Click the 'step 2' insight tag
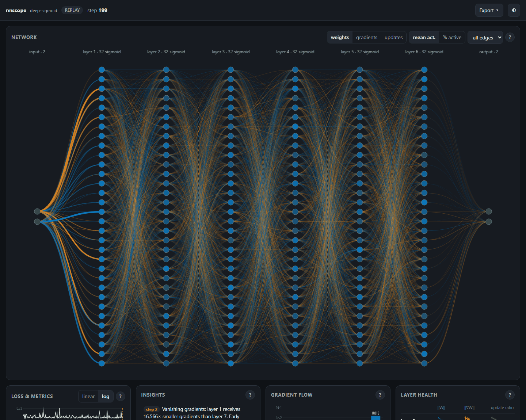 [151, 409]
